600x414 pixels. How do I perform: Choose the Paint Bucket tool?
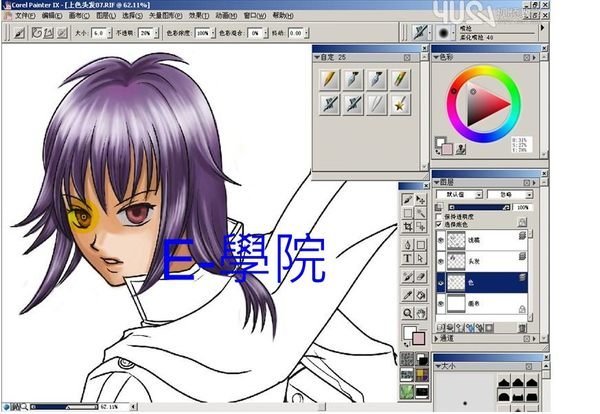[423, 294]
